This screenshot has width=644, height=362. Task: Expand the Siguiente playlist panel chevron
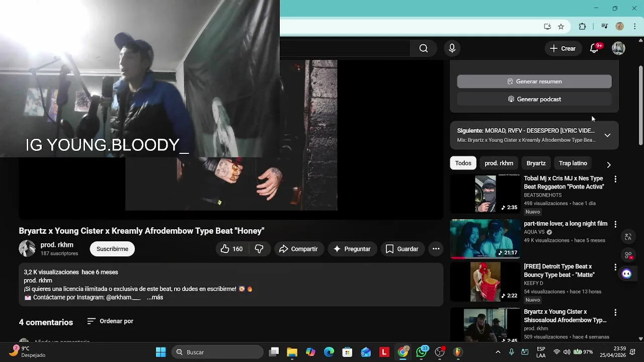point(607,135)
